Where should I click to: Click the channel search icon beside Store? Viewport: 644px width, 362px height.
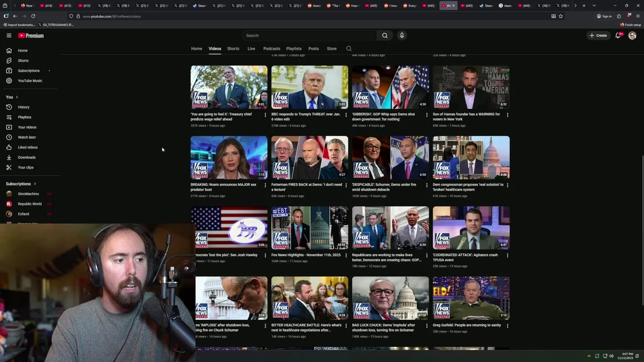pyautogui.click(x=349, y=49)
